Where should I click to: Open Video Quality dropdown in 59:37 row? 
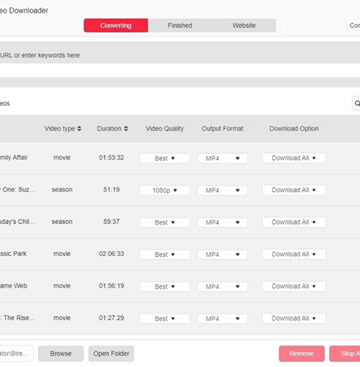165,222
